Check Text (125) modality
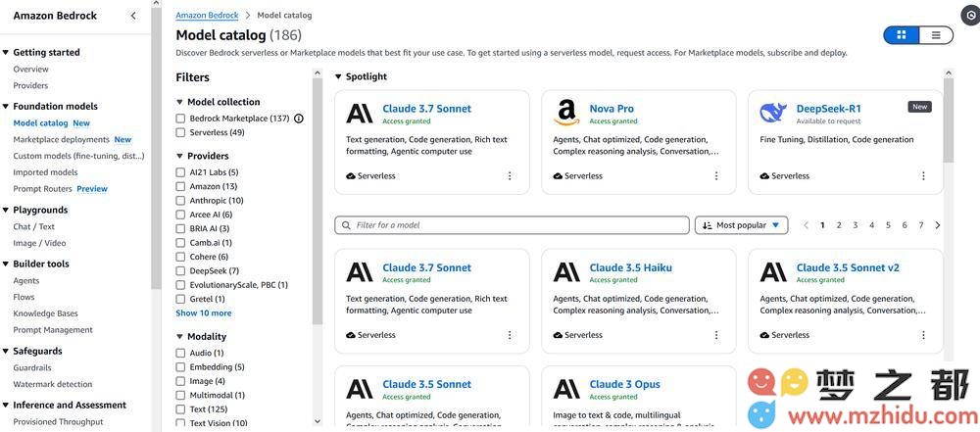980x432 pixels. [180, 409]
